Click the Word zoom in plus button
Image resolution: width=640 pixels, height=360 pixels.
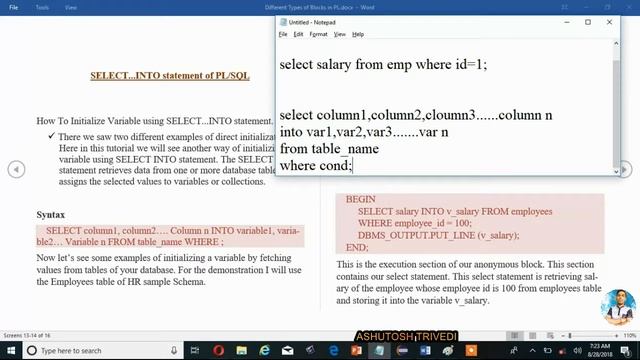[616, 336]
